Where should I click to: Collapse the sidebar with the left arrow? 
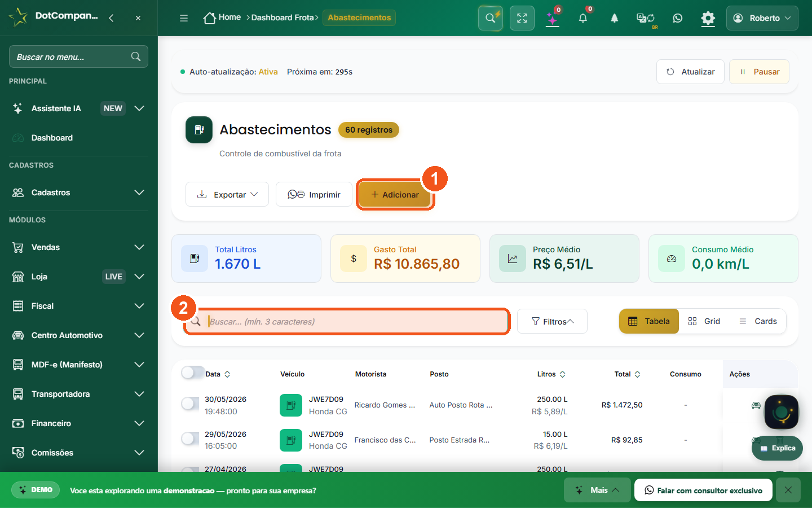click(111, 18)
